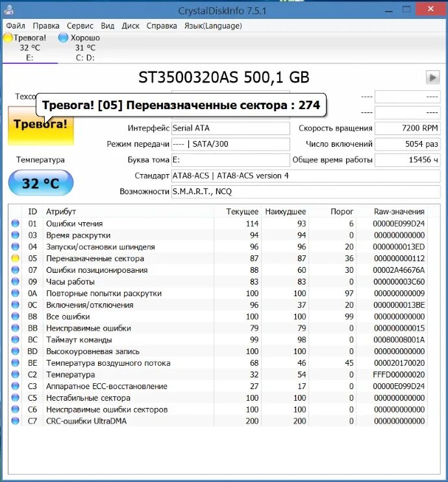Viewport: 448px width, 482px height.
Task: Click the Общее время работы value 15456 ч
Action: [x=408, y=160]
